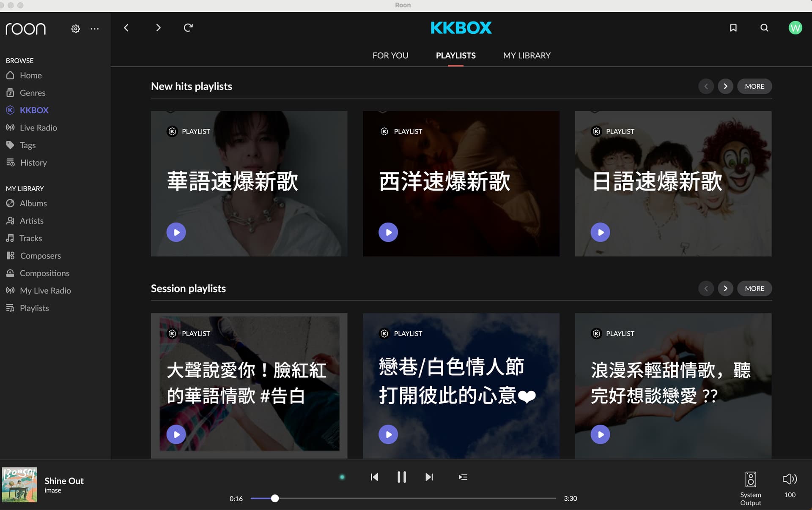This screenshot has height=510, width=812.
Task: Open Live Radio from the sidebar
Action: pyautogui.click(x=39, y=127)
